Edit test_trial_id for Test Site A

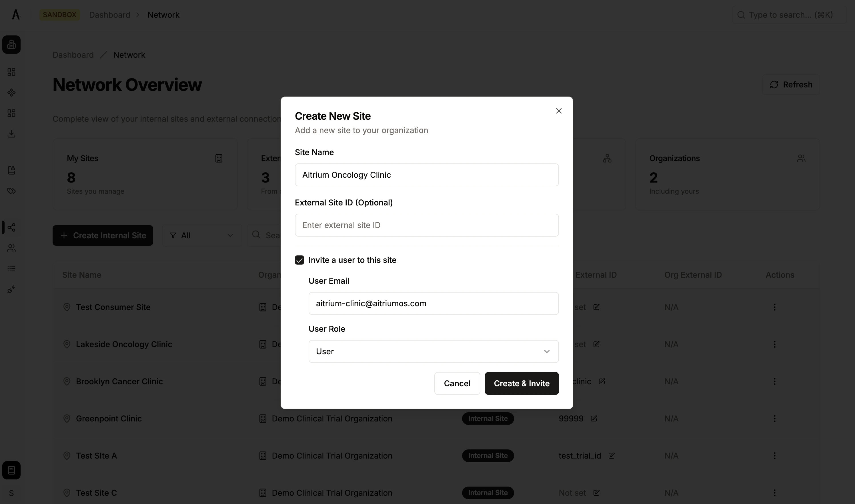pyautogui.click(x=612, y=455)
